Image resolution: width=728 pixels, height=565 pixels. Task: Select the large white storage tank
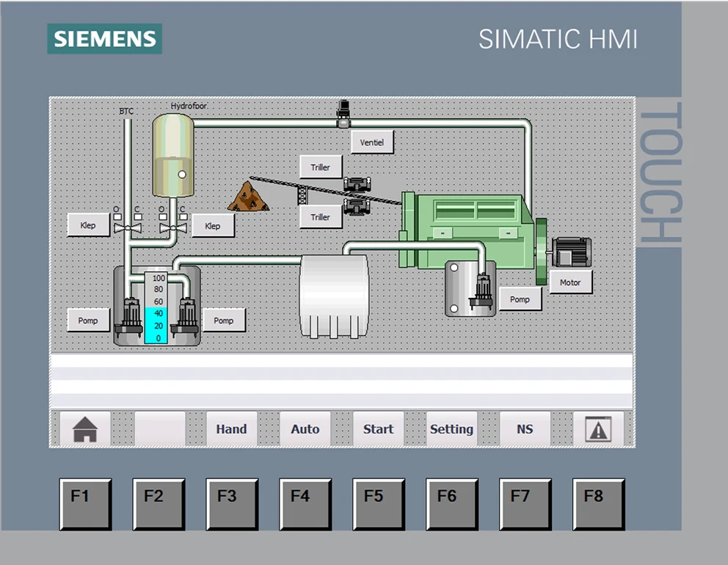point(335,296)
